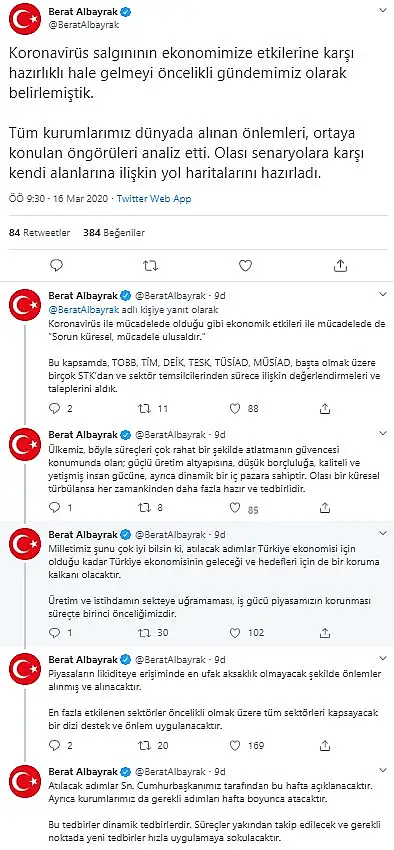Reply to the main tweet via speech bubble icon
Image resolution: width=394 pixels, height=850 pixels.
pyautogui.click(x=57, y=265)
